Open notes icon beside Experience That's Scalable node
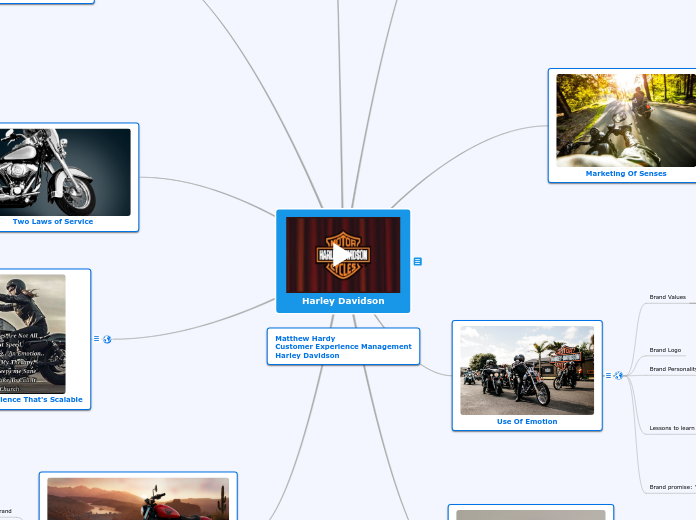The height and width of the screenshot is (520, 696). [x=96, y=339]
